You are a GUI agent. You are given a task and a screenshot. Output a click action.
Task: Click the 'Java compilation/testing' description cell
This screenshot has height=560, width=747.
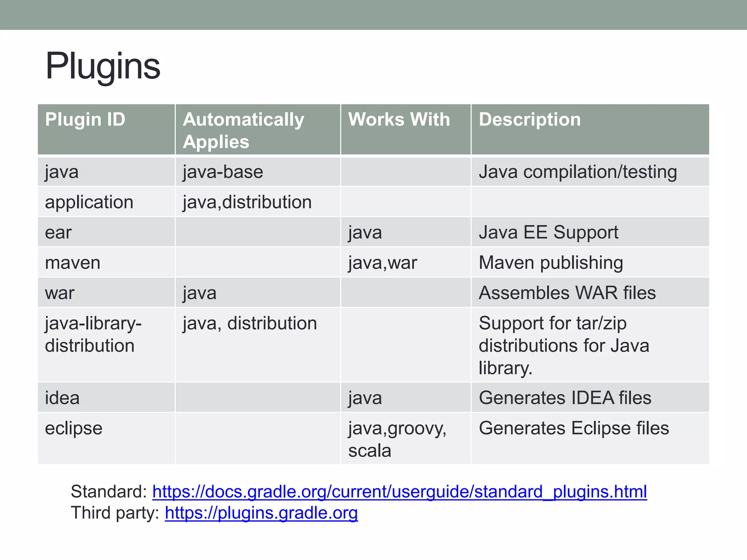point(590,172)
